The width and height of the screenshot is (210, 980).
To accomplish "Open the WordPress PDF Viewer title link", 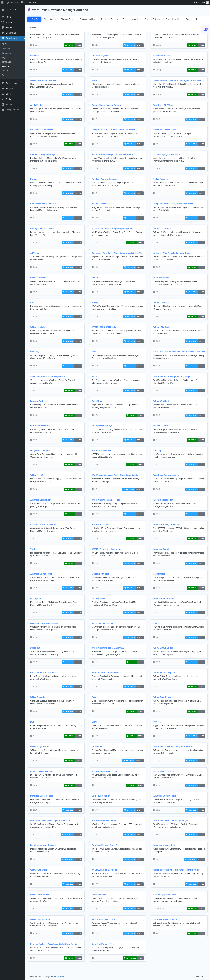I will [x=164, y=105].
